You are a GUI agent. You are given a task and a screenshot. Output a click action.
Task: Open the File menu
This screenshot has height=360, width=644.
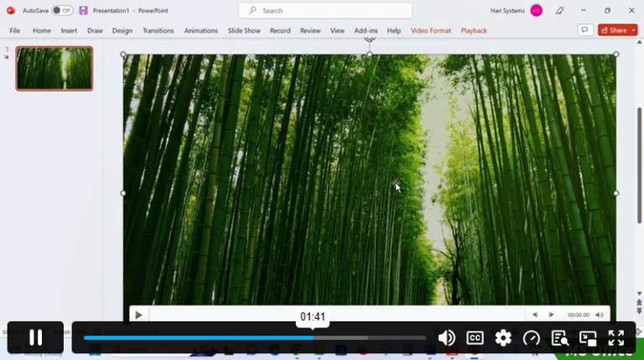click(x=15, y=30)
